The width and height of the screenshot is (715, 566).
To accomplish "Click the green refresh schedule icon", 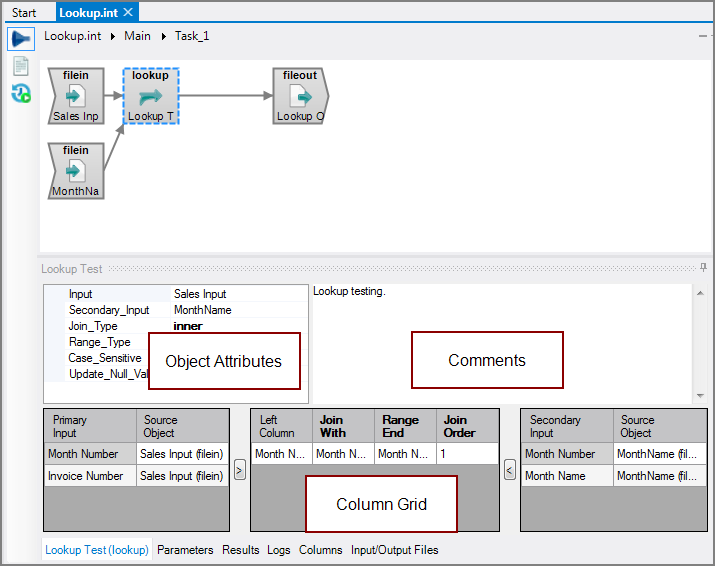I will point(20,93).
